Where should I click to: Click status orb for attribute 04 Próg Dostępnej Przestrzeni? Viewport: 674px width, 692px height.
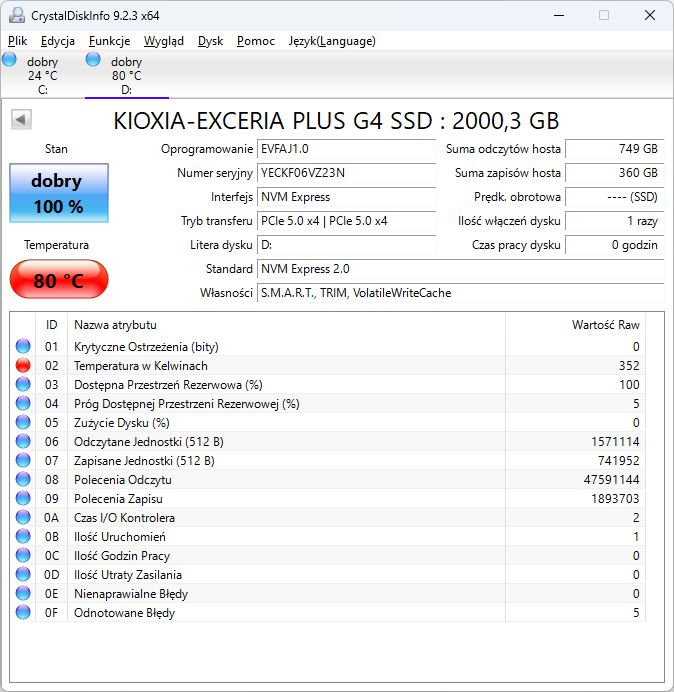click(23, 403)
